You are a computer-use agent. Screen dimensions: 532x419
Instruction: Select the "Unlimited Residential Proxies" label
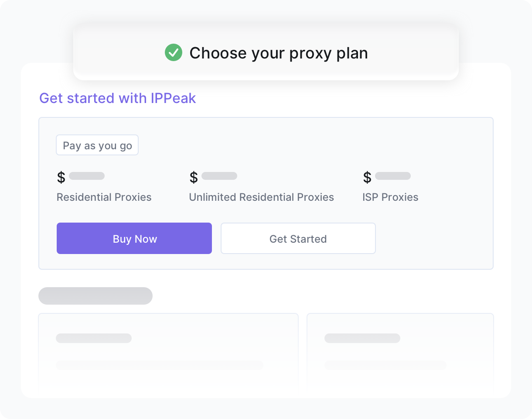pos(261,197)
